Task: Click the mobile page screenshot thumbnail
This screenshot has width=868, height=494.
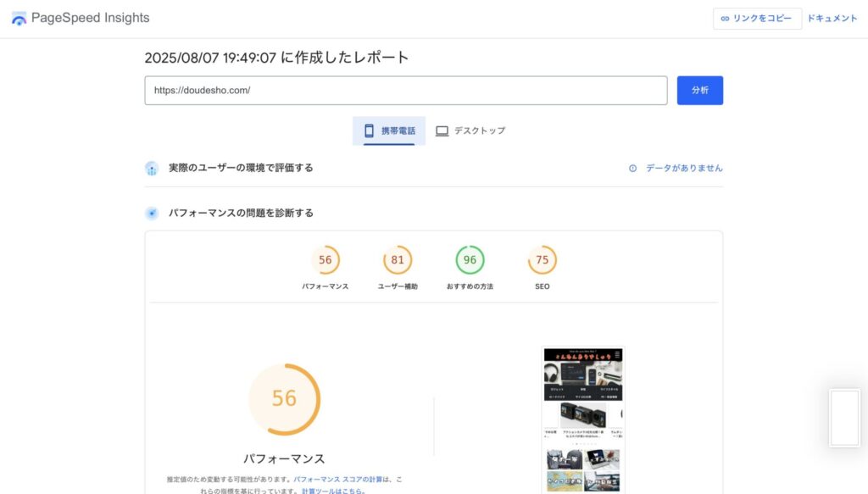Action: coord(582,419)
